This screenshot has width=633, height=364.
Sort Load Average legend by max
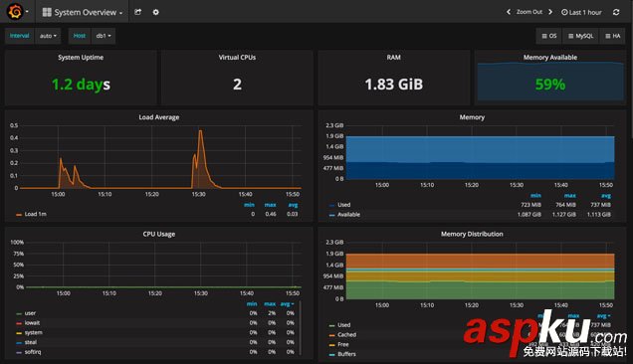(x=270, y=205)
